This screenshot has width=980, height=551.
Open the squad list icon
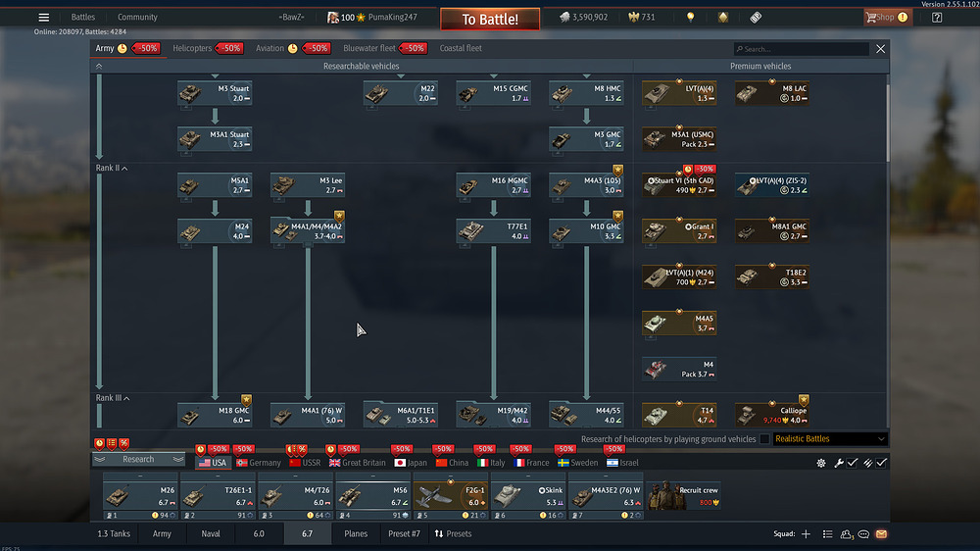pyautogui.click(x=827, y=534)
